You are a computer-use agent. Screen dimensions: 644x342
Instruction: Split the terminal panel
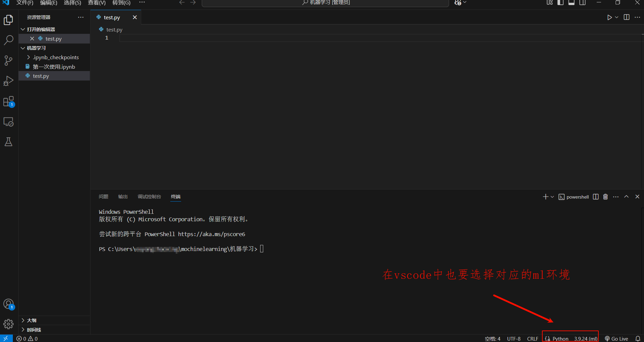tap(596, 197)
